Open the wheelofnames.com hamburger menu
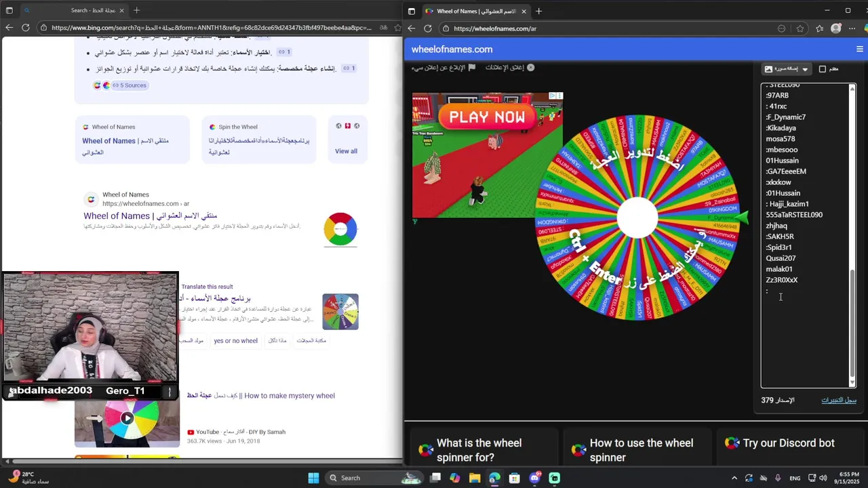868x488 pixels. 859,49
